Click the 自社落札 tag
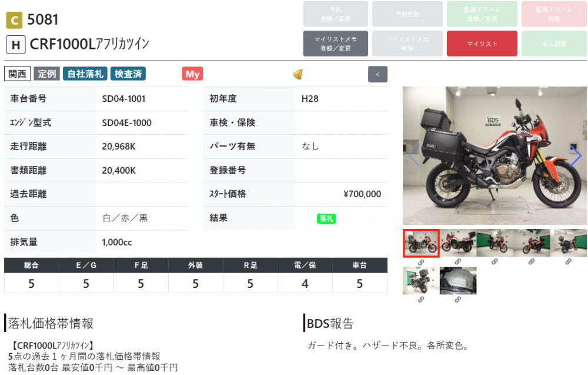Image resolution: width=588 pixels, height=375 pixels. pyautogui.click(x=85, y=74)
